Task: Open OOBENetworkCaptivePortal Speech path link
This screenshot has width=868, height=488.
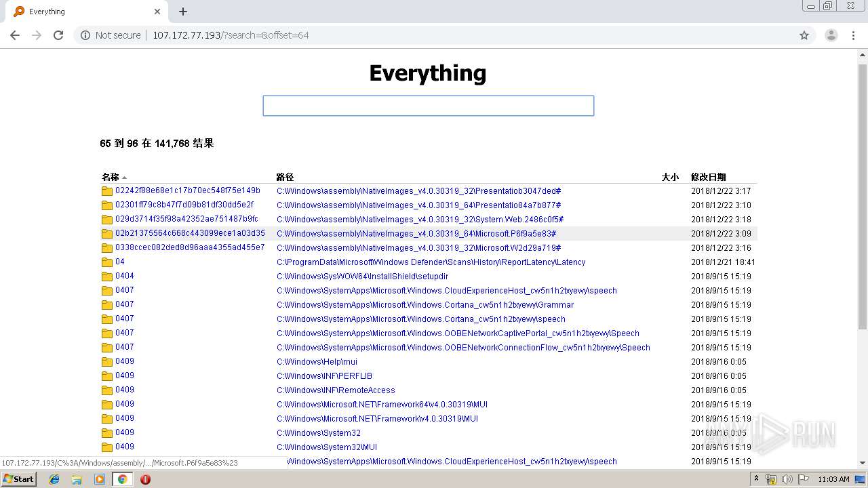Action: tap(458, 333)
